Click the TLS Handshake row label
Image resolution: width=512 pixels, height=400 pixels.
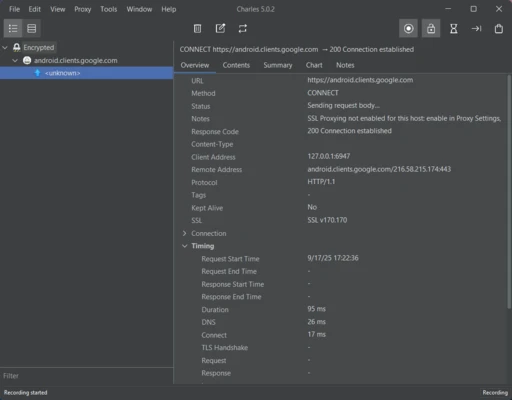click(x=225, y=348)
